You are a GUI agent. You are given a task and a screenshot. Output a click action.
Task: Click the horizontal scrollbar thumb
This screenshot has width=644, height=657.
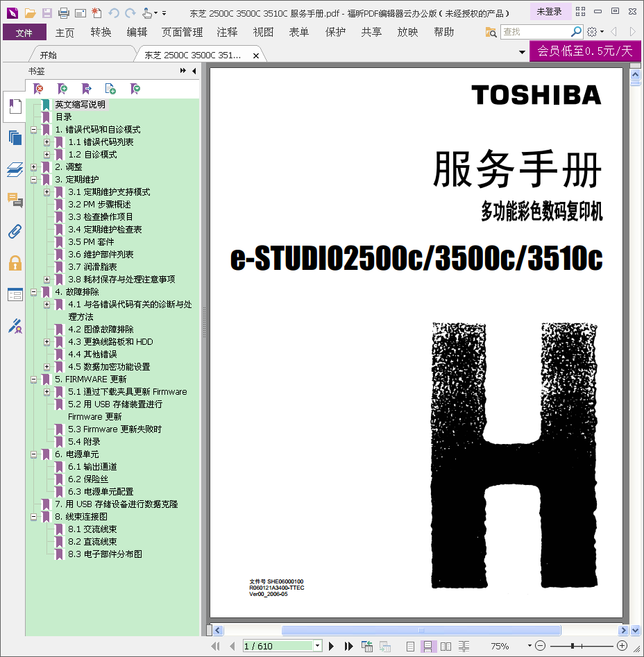click(421, 630)
